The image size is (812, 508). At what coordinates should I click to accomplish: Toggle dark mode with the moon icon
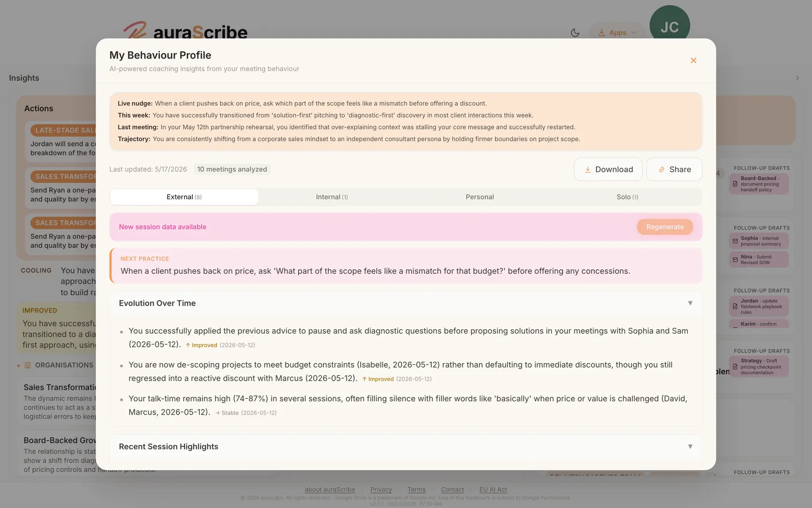(575, 33)
